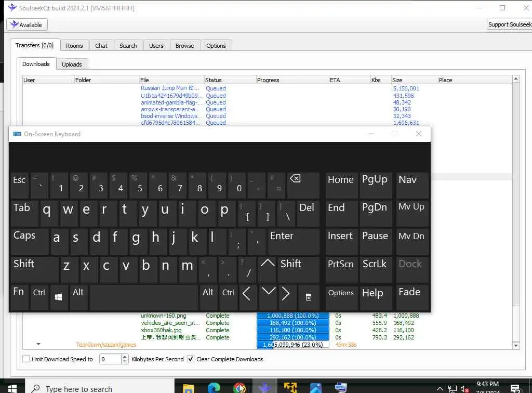Image resolution: width=532 pixels, height=393 pixels.
Task: Toggle the left Shift key
Action: click(35, 269)
